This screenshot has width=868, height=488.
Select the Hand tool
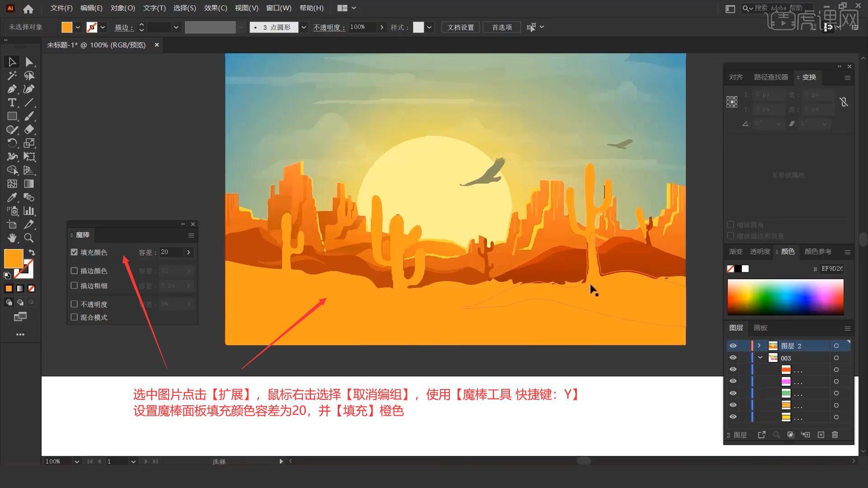(11, 238)
